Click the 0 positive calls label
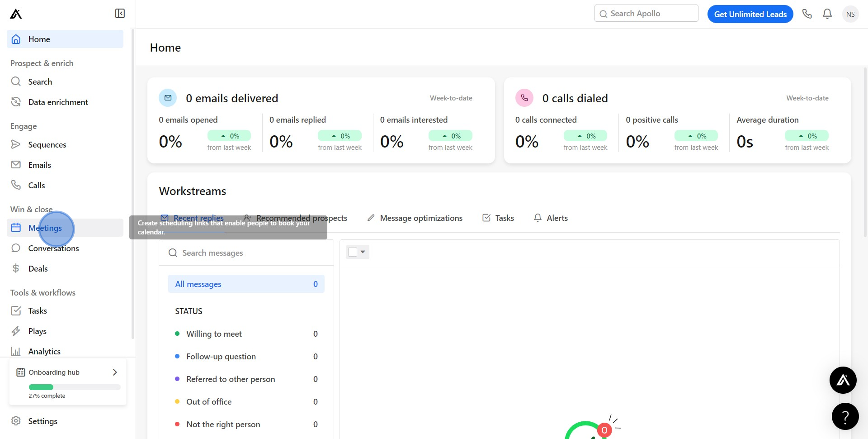Image resolution: width=868 pixels, height=439 pixels. point(652,120)
